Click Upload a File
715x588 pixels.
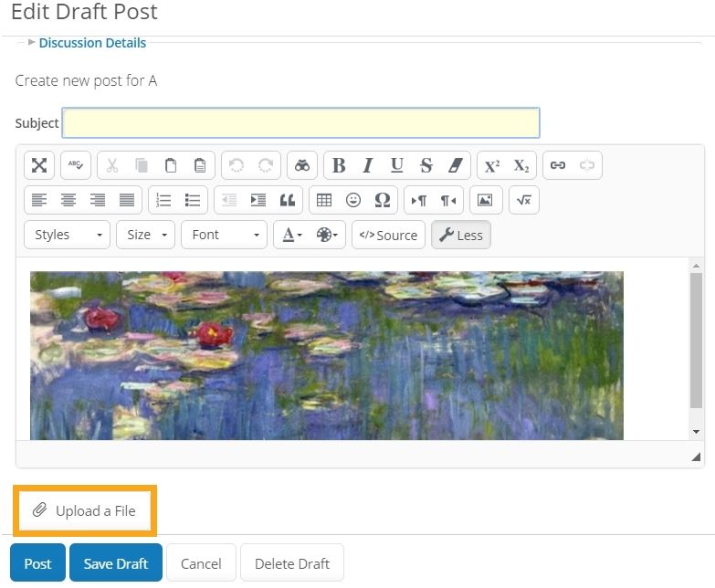[85, 510]
